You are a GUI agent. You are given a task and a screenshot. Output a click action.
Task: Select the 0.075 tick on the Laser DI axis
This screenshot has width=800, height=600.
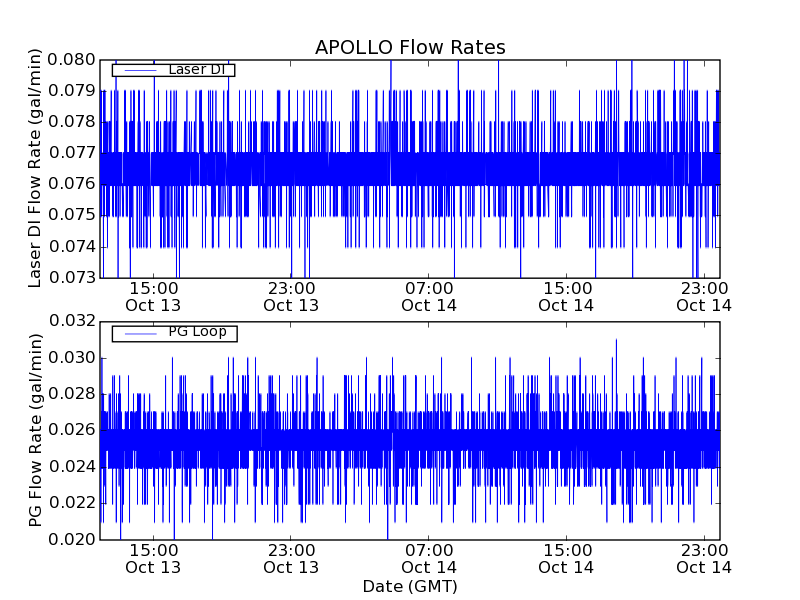tap(71, 215)
